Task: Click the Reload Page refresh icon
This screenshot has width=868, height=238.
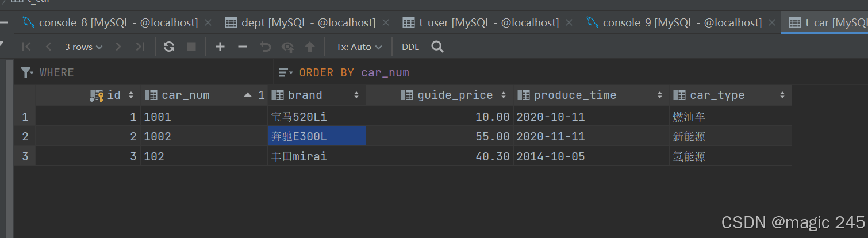Action: point(169,47)
